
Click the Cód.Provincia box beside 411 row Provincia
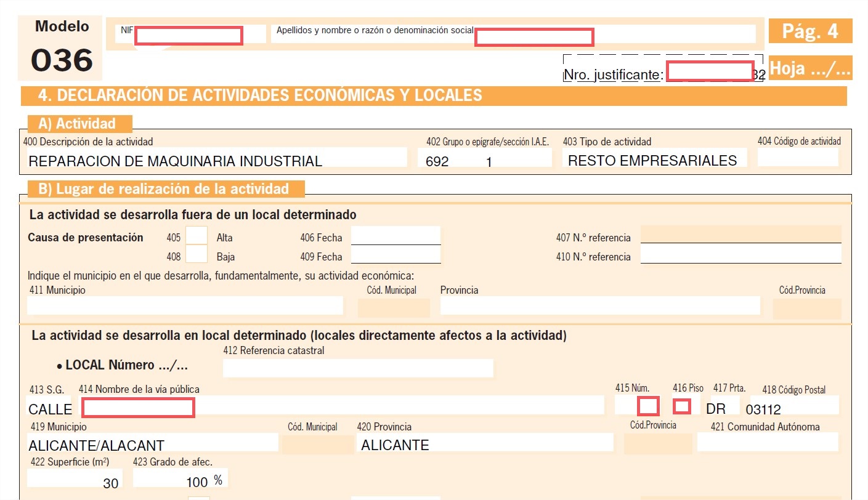[x=807, y=308]
